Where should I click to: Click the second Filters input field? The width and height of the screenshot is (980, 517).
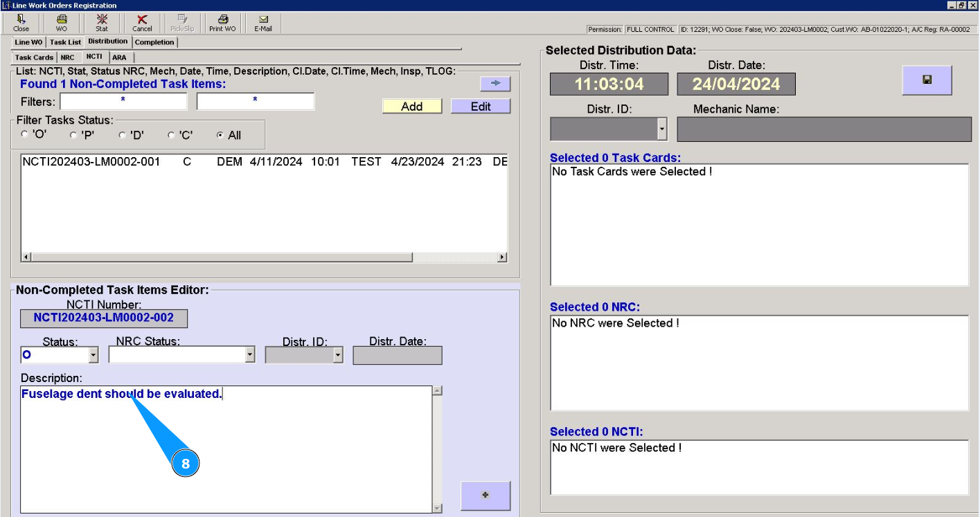(256, 101)
